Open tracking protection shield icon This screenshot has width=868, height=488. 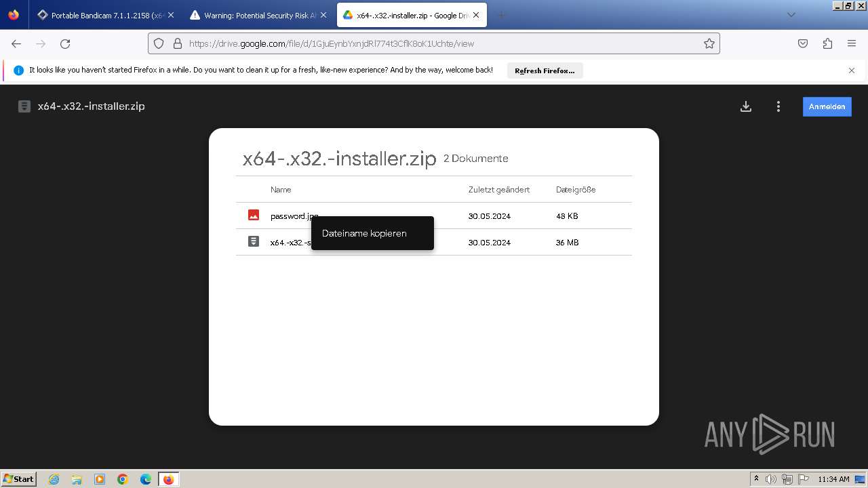click(159, 43)
